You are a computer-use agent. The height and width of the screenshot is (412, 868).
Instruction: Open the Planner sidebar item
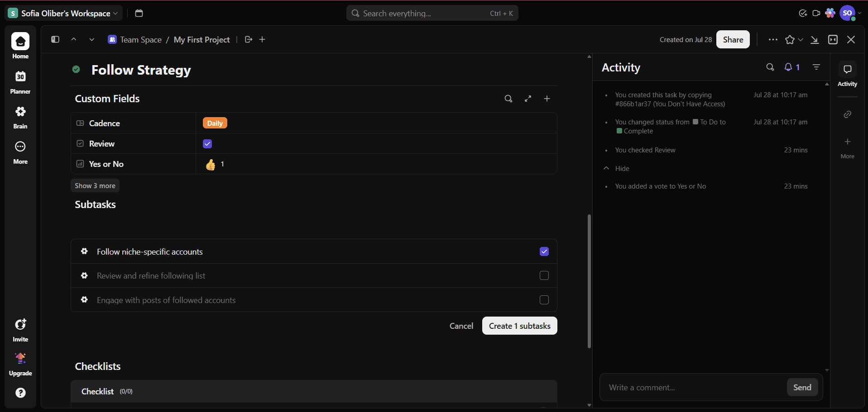[20, 82]
